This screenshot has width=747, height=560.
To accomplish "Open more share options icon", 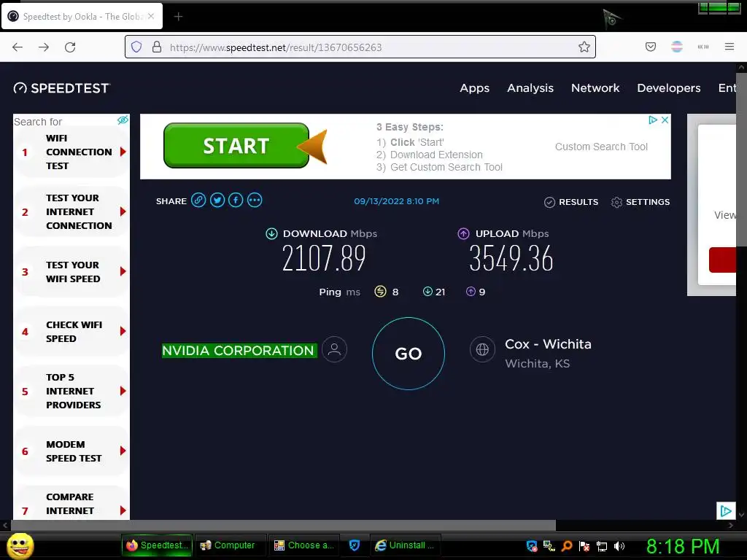I will click(255, 201).
